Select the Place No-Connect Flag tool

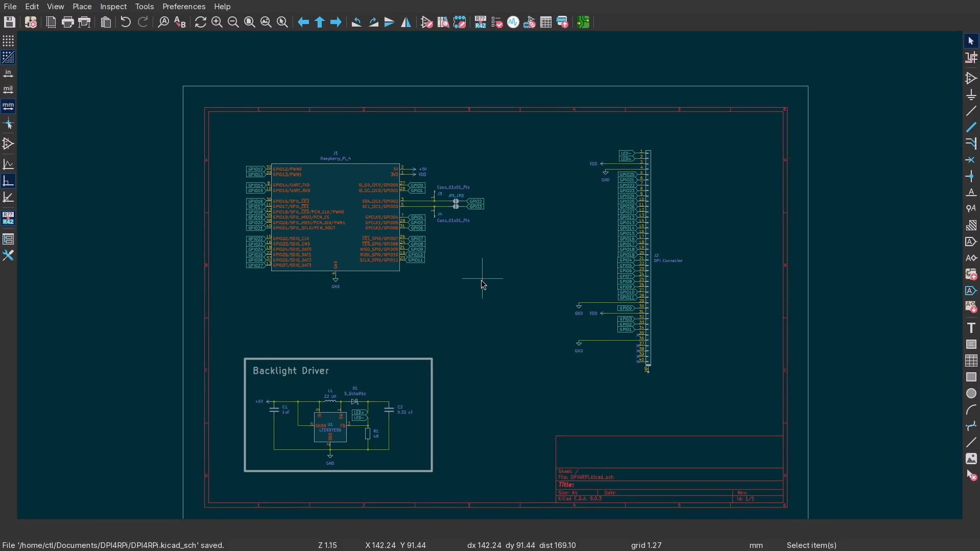971,160
